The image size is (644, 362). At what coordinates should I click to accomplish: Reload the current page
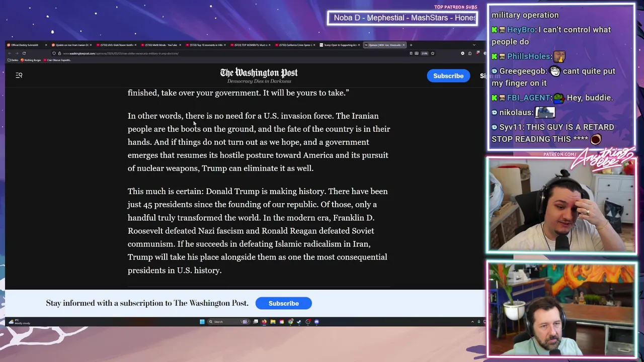click(x=24, y=53)
